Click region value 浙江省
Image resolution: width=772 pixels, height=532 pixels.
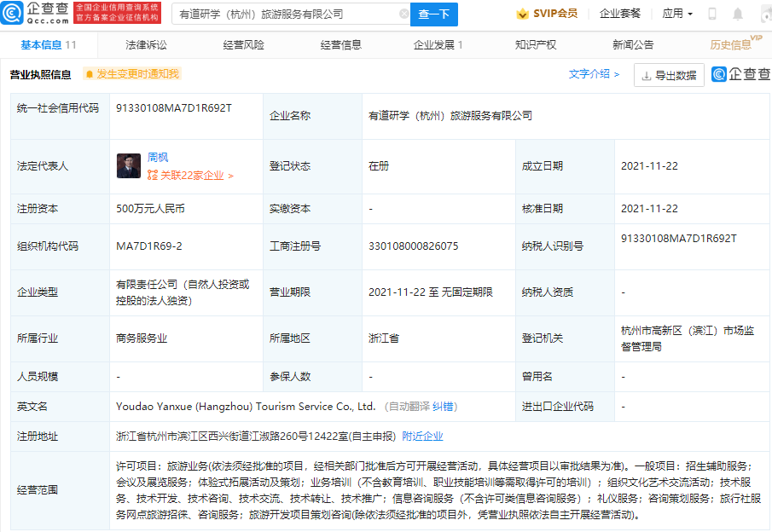click(x=384, y=338)
